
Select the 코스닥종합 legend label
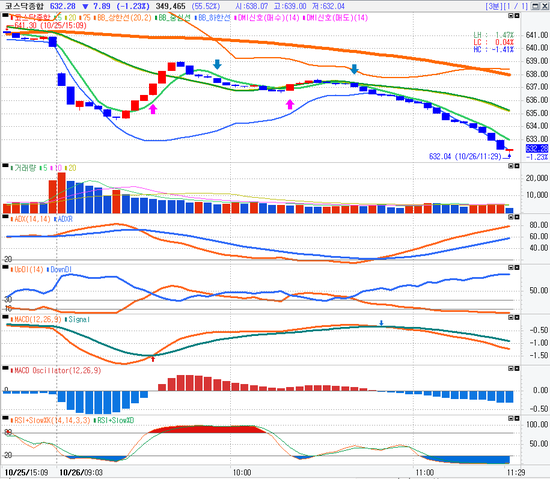[32, 18]
